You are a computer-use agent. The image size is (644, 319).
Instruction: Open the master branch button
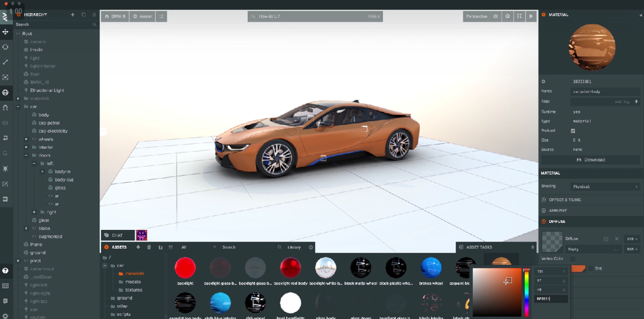pos(142,17)
